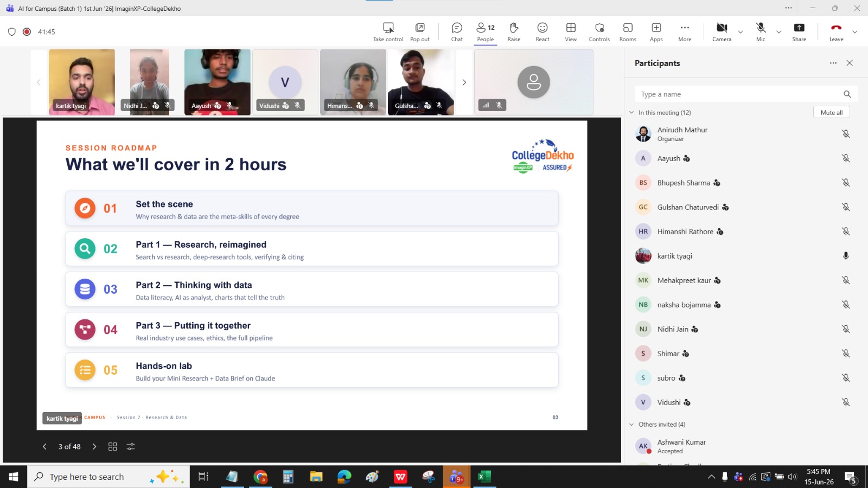Select kartik tyagi's video thumbnail
Screen dimensions: 868x488
point(82,82)
